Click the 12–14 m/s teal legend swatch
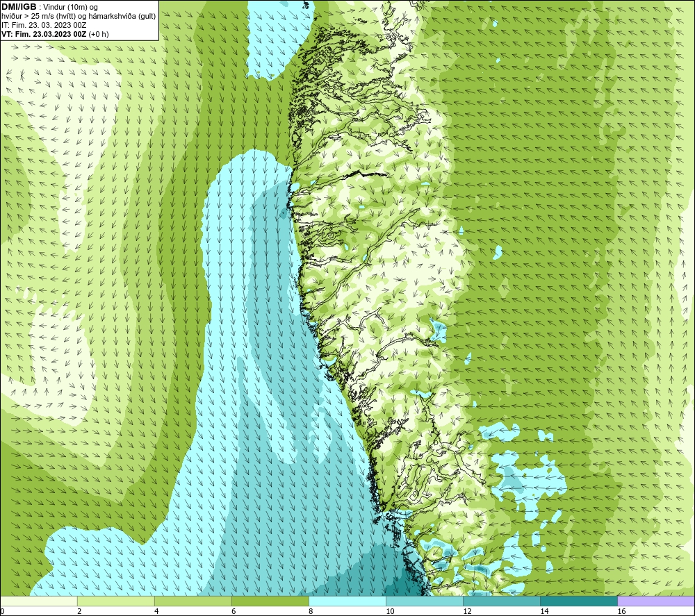Screen dimensions: 695x616 pos(502,601)
